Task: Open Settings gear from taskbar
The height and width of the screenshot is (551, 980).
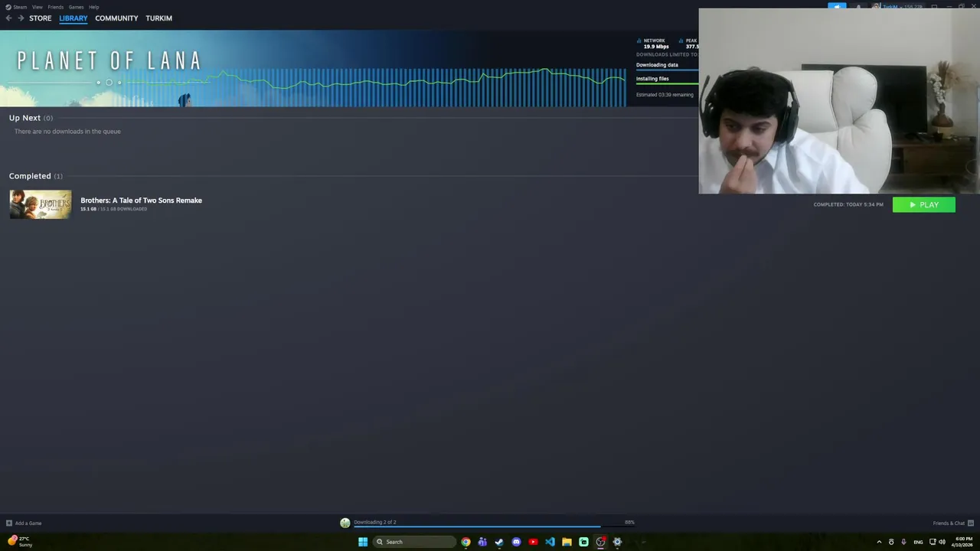Action: click(x=617, y=542)
